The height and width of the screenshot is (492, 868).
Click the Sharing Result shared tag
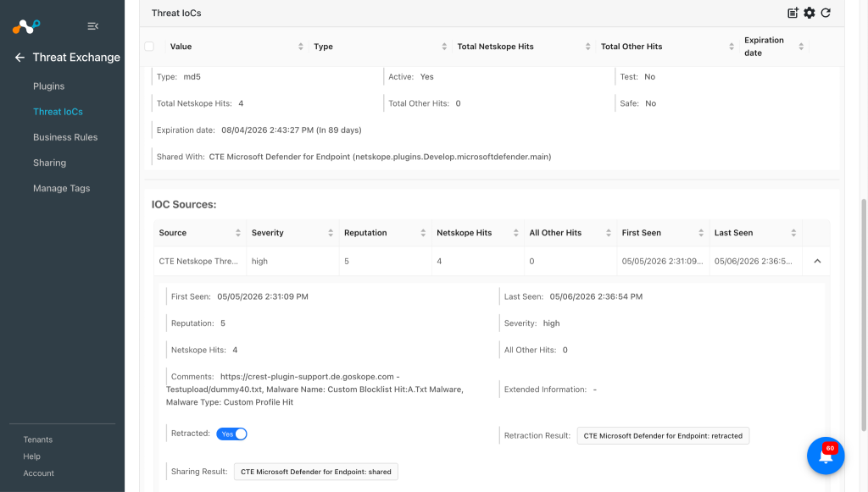click(x=316, y=472)
